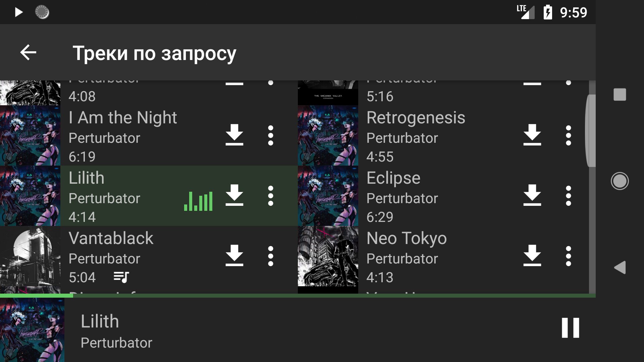Download the track I Am the Night
The image size is (644, 362).
(x=234, y=135)
